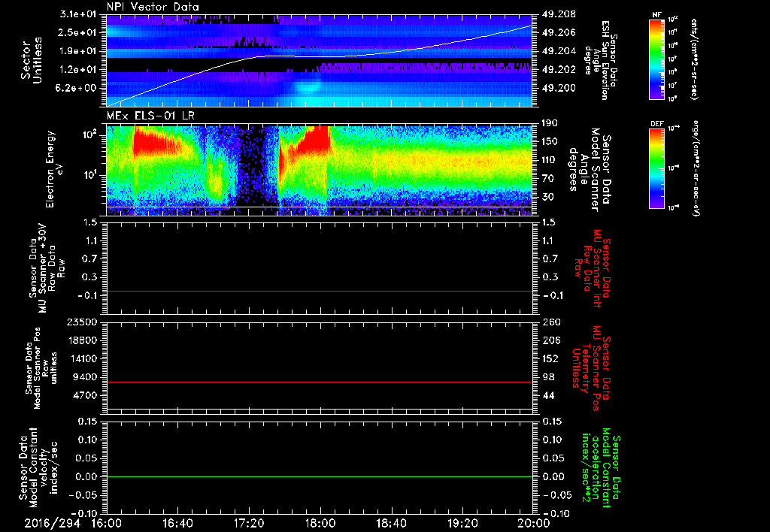The width and height of the screenshot is (770, 532).
Task: Click the NPI Vector Data panel title
Action: (153, 7)
